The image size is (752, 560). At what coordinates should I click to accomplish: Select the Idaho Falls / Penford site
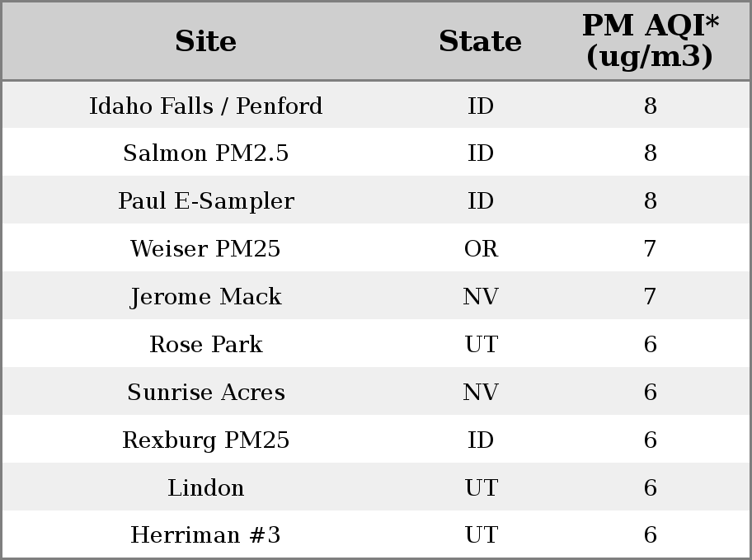[206, 106]
